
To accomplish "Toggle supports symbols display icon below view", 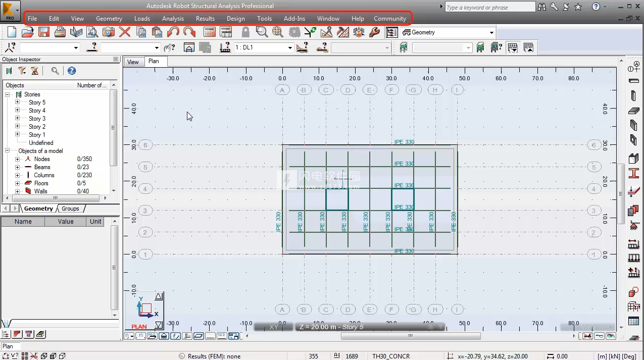I will [x=164, y=336].
